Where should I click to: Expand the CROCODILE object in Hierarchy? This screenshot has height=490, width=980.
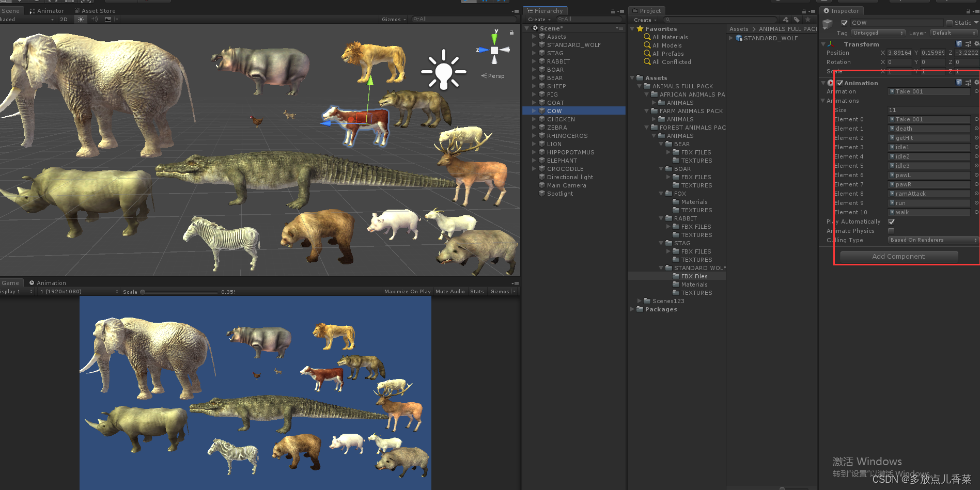(x=534, y=169)
